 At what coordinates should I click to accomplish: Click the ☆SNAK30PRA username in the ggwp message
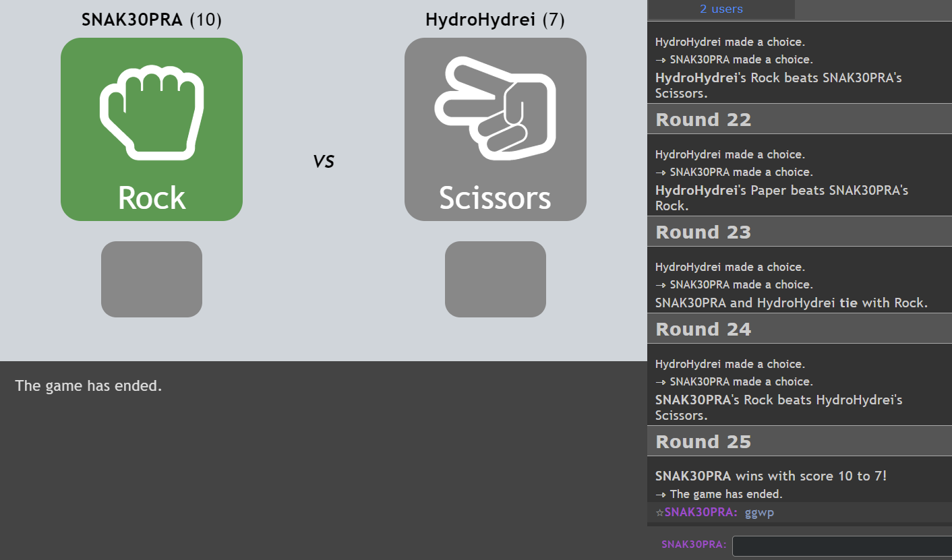click(696, 513)
